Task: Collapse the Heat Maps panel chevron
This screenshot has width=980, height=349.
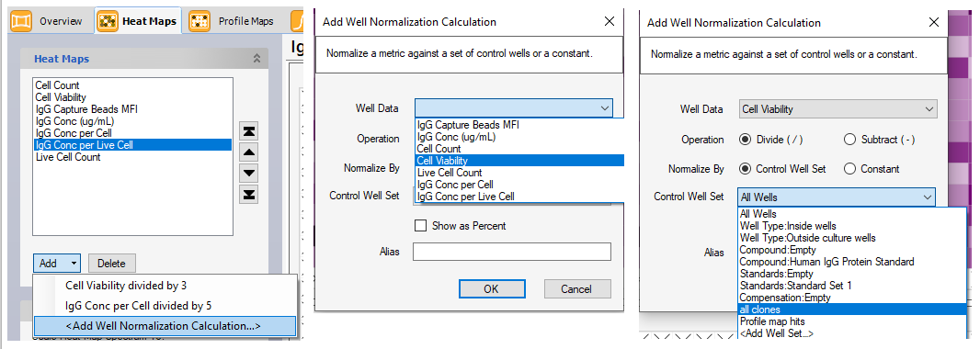Action: pos(256,59)
